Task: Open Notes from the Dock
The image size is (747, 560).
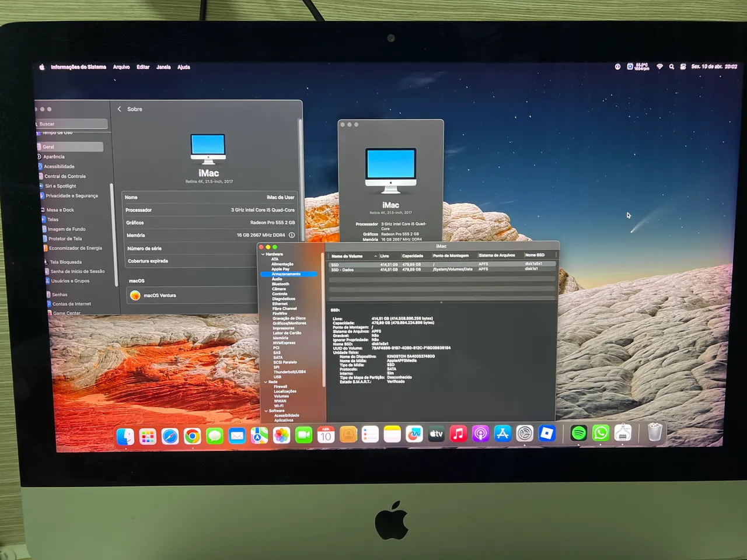Action: 392,434
